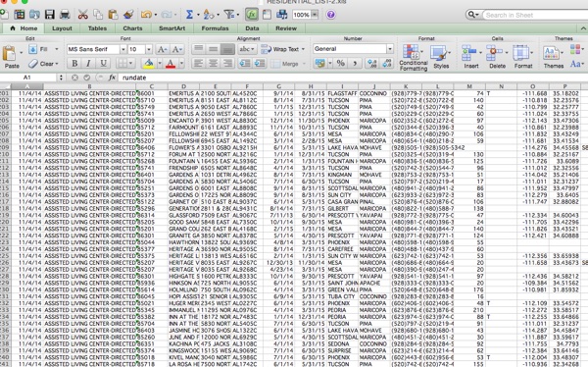588x367 pixels.
Task: Open the Wrap Text dropdown arrow
Action: click(303, 49)
